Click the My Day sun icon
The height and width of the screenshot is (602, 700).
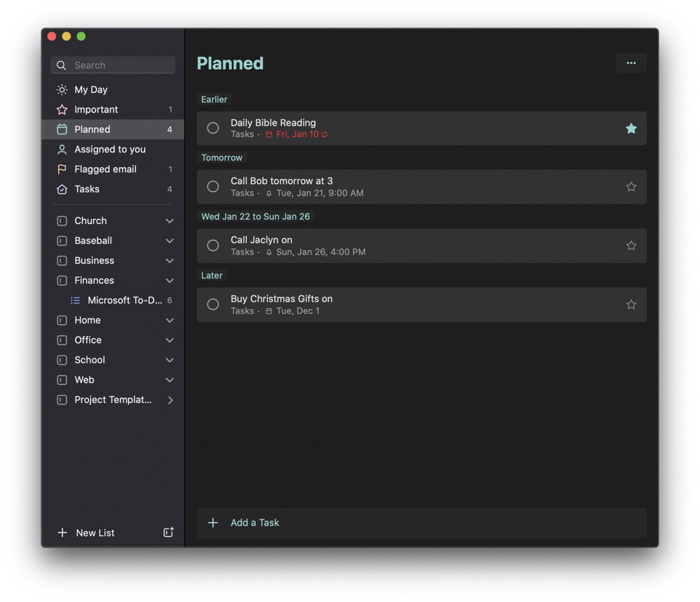click(x=62, y=90)
